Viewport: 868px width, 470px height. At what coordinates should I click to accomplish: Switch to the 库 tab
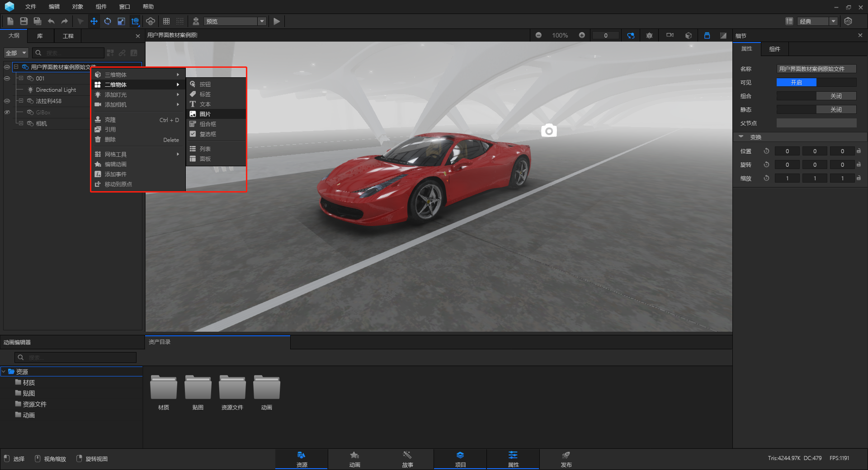[40, 36]
